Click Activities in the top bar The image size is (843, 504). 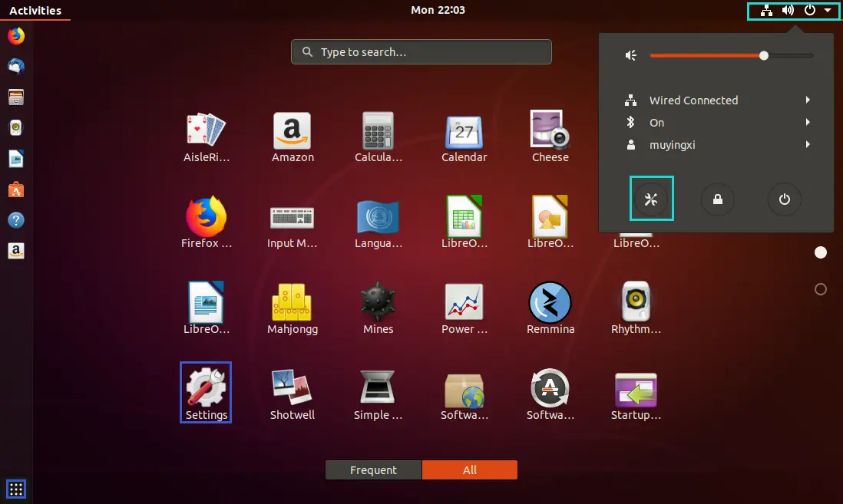[35, 10]
